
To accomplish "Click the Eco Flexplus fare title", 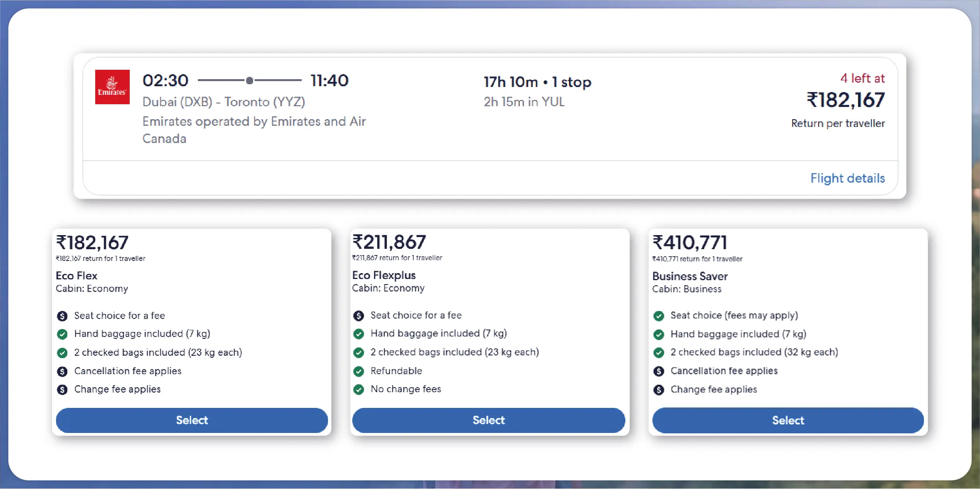I will [384, 275].
